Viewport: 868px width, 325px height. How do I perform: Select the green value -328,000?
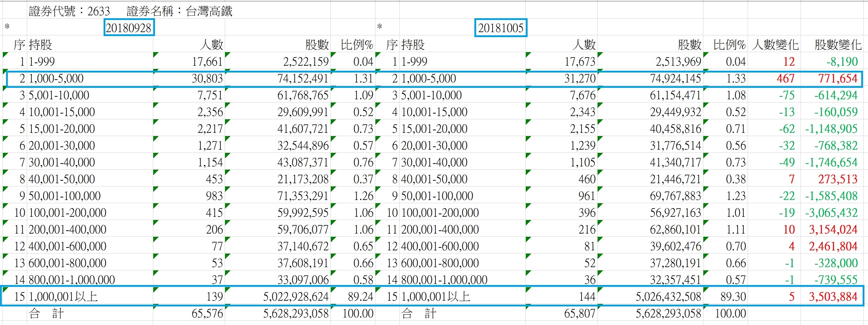click(x=836, y=263)
